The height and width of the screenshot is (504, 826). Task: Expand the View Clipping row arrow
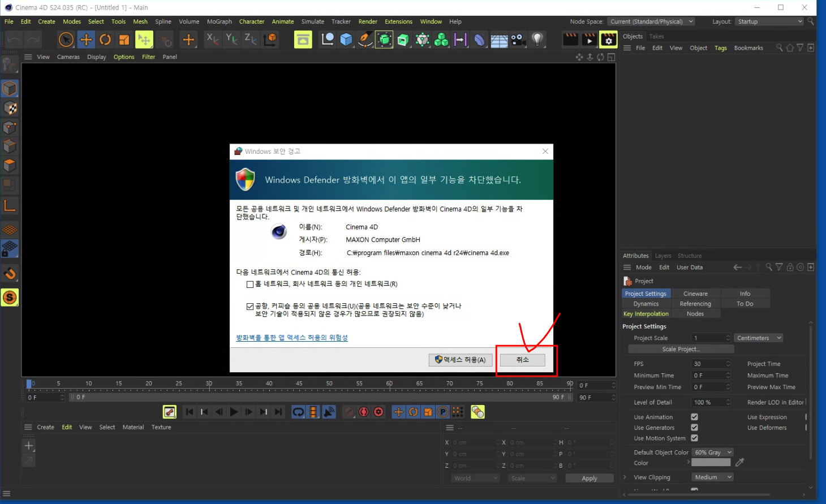(x=625, y=477)
